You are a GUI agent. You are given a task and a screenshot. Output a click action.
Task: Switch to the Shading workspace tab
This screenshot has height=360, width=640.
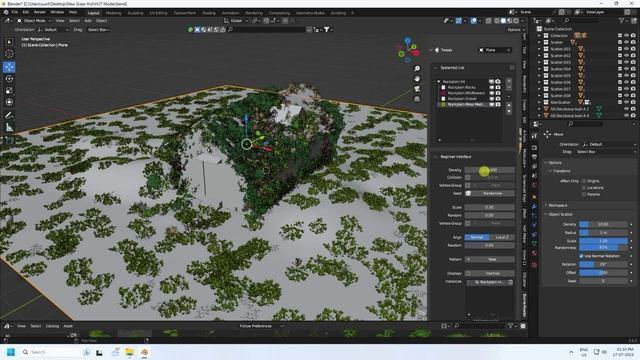(x=209, y=13)
